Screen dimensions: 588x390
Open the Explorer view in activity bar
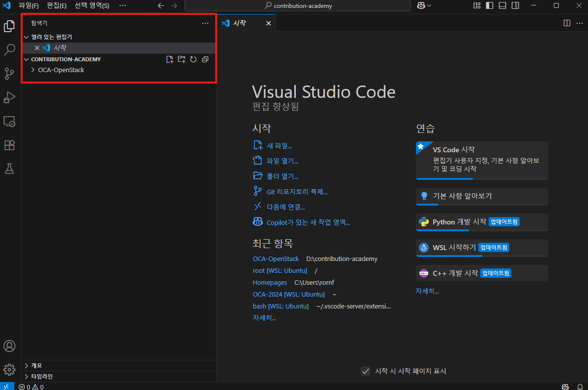[x=9, y=26]
